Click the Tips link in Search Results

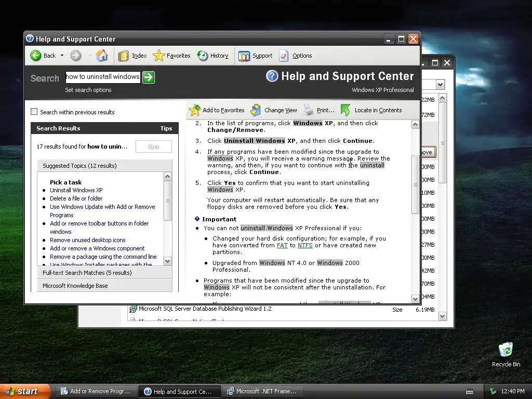point(166,128)
